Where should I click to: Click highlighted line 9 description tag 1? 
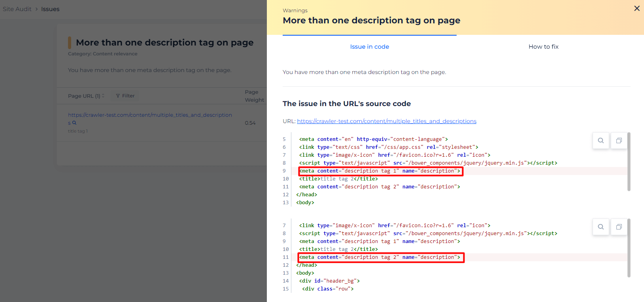380,171
